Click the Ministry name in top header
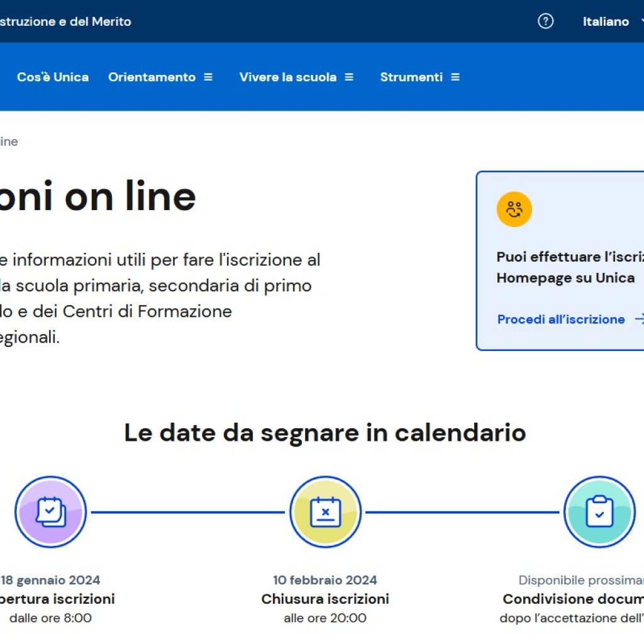The height and width of the screenshot is (644, 644). [65, 21]
